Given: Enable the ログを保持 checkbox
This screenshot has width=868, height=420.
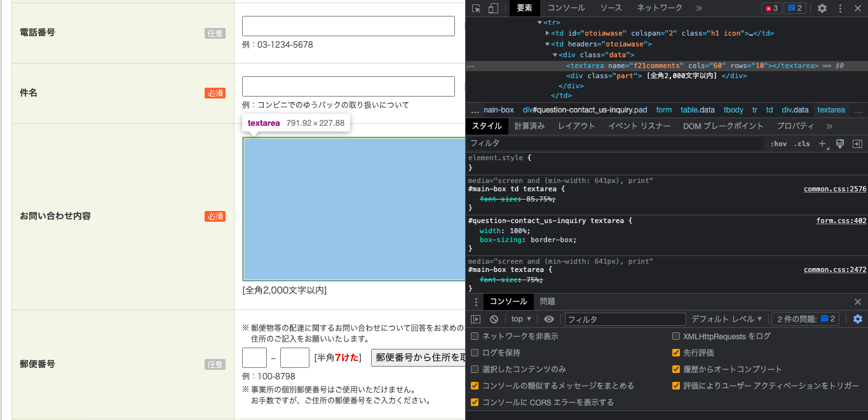Looking at the screenshot, I should [x=475, y=353].
